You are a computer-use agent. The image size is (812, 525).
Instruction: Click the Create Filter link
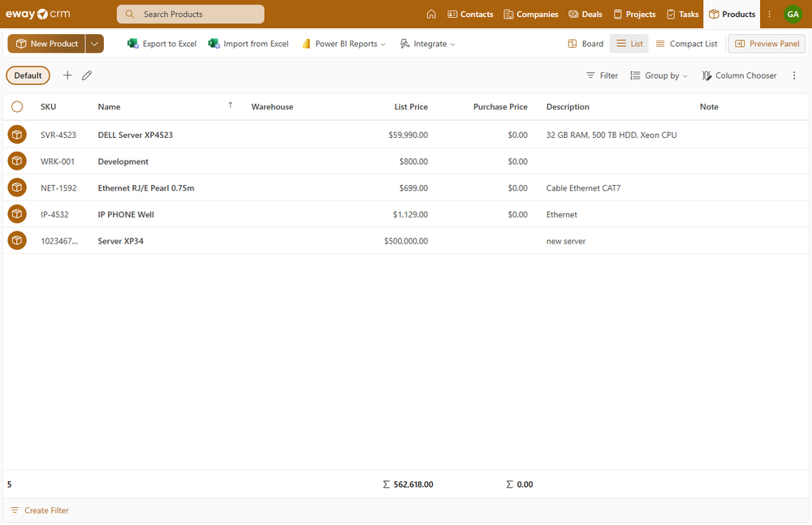pos(40,510)
